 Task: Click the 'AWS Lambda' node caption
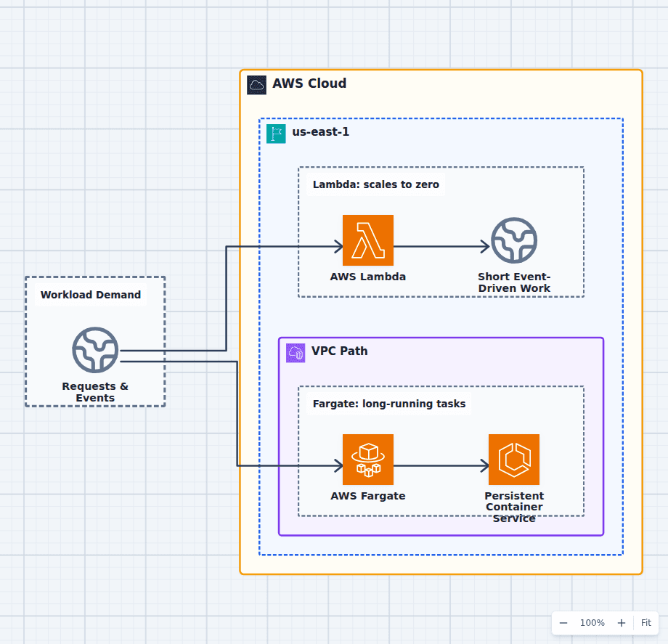367,277
